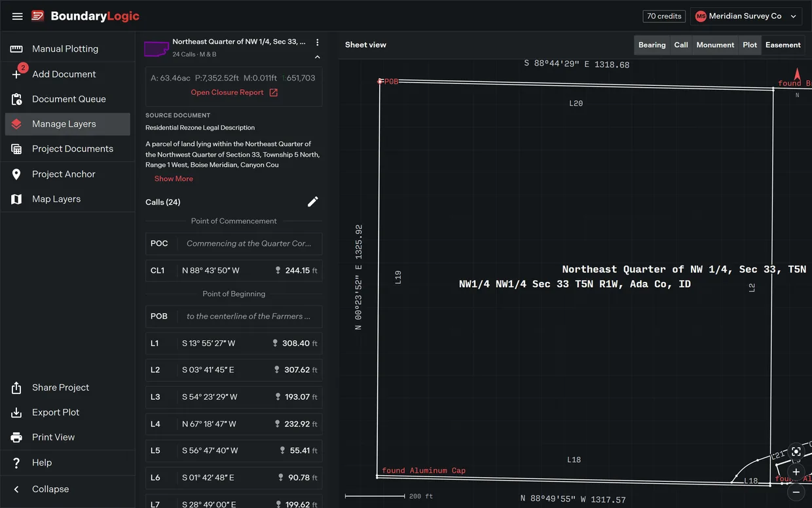Select Add Document in sidebar
The width and height of the screenshot is (812, 508).
pos(67,74)
